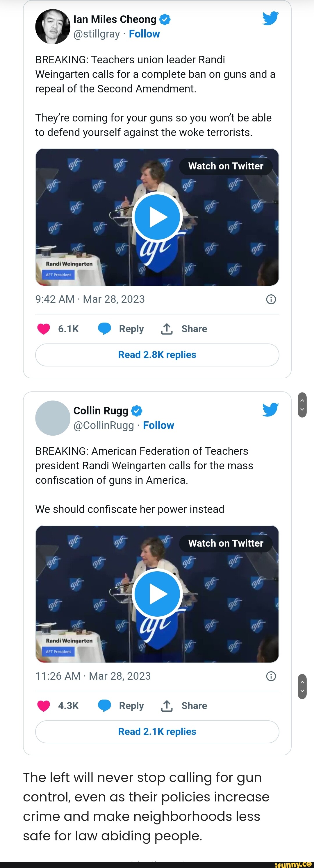Click Twitter bird icon on Collin Rugg tweet
This screenshot has width=314, height=868.
pos(270,409)
